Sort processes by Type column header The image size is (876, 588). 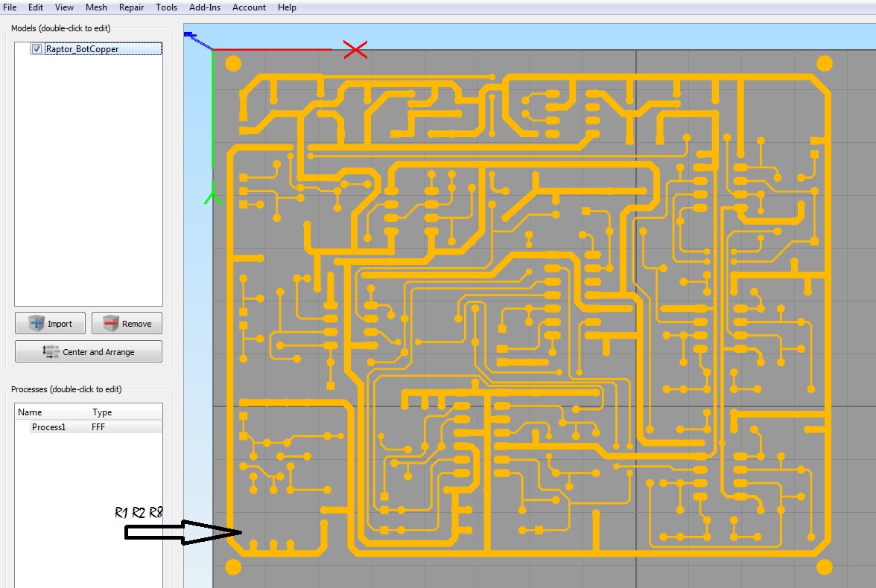point(126,412)
